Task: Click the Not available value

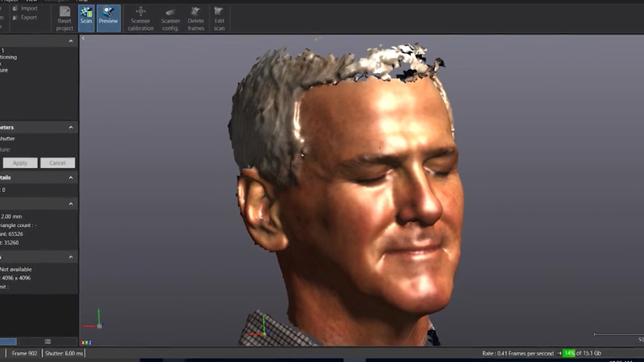Action: point(16,270)
